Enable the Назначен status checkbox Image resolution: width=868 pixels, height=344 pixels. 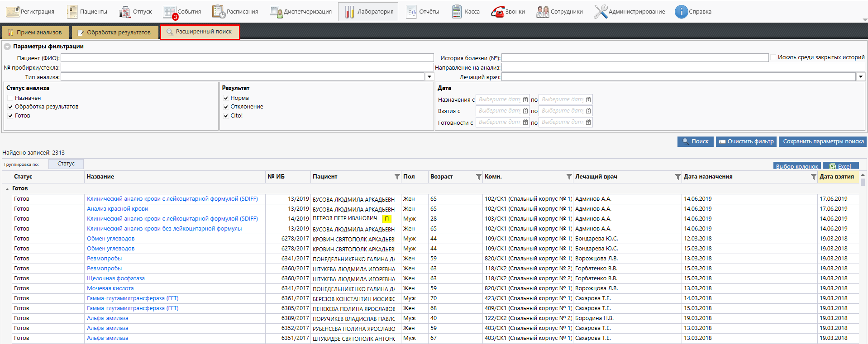pos(10,98)
